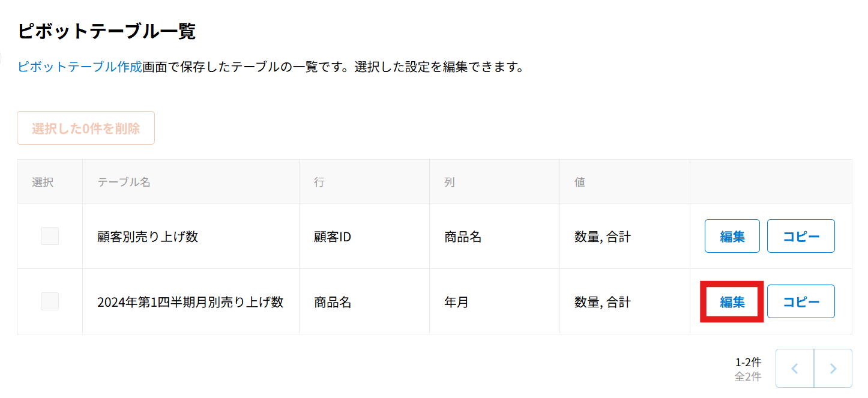Go to the previous page arrow
The image size is (868, 398).
click(795, 369)
